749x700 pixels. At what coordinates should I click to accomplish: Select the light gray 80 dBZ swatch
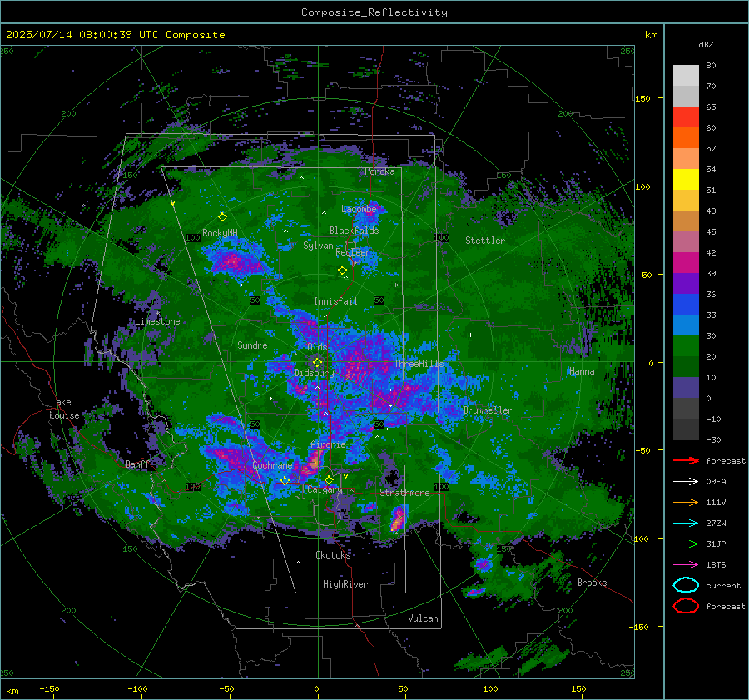click(x=686, y=76)
